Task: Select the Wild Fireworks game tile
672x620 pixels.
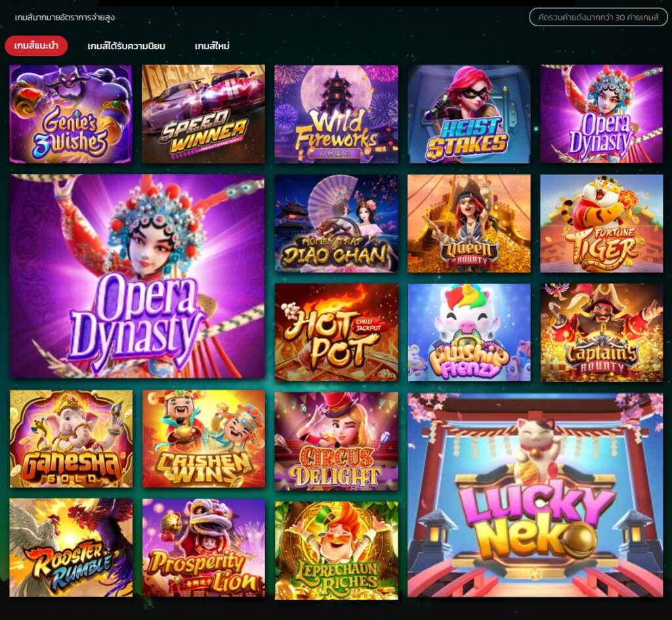Action: click(x=337, y=114)
